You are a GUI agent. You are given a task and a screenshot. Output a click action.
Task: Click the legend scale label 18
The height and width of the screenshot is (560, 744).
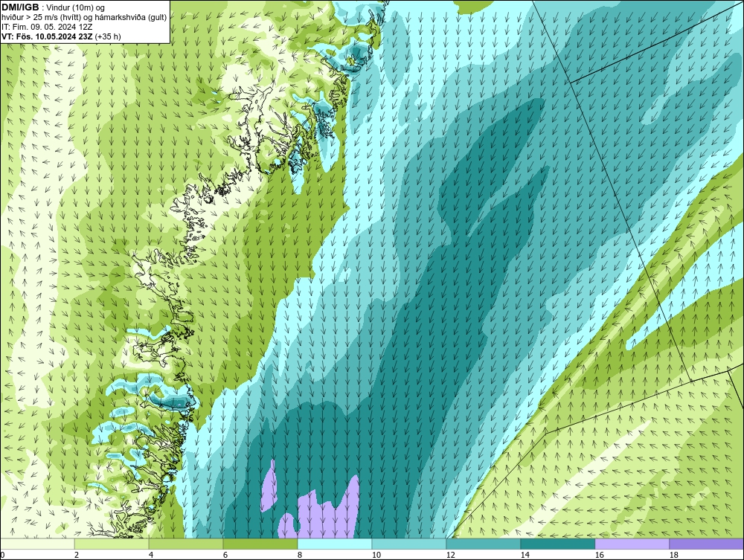pyautogui.click(x=674, y=555)
